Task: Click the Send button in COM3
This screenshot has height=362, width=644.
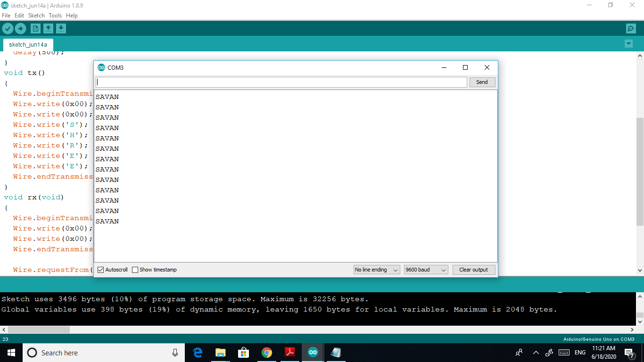Action: [482, 82]
